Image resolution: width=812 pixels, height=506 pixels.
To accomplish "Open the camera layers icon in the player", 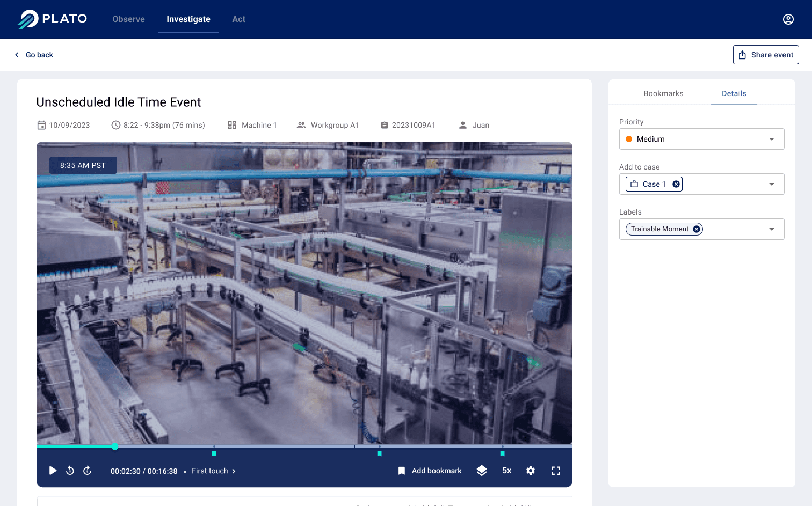I will 481,471.
